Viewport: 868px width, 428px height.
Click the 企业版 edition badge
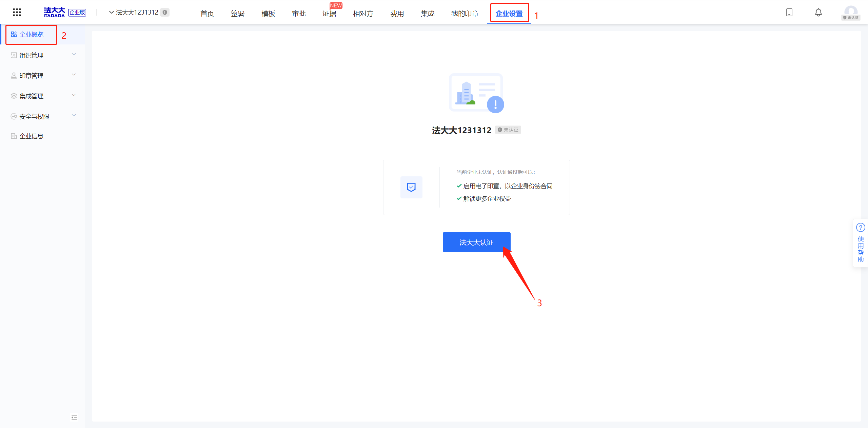pyautogui.click(x=77, y=13)
